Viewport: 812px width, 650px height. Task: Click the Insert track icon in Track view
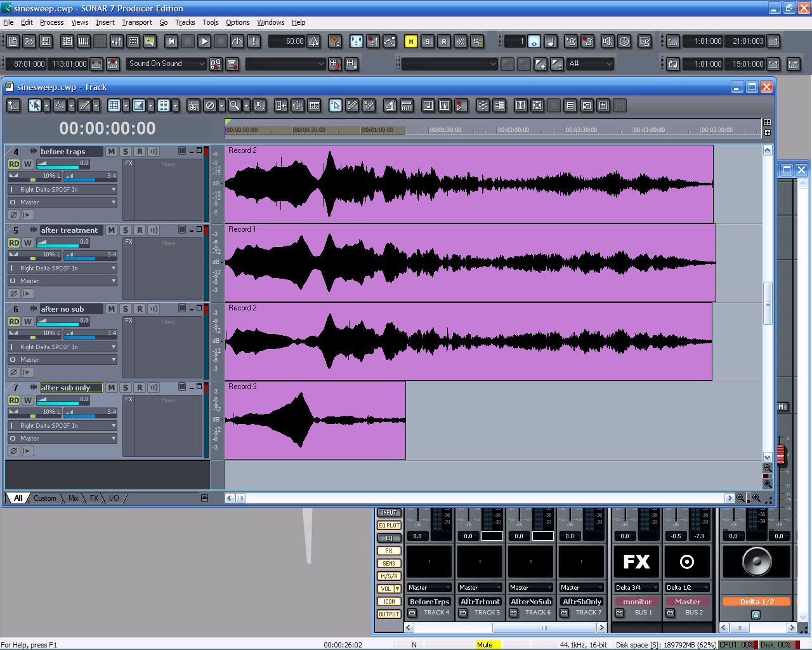13,105
